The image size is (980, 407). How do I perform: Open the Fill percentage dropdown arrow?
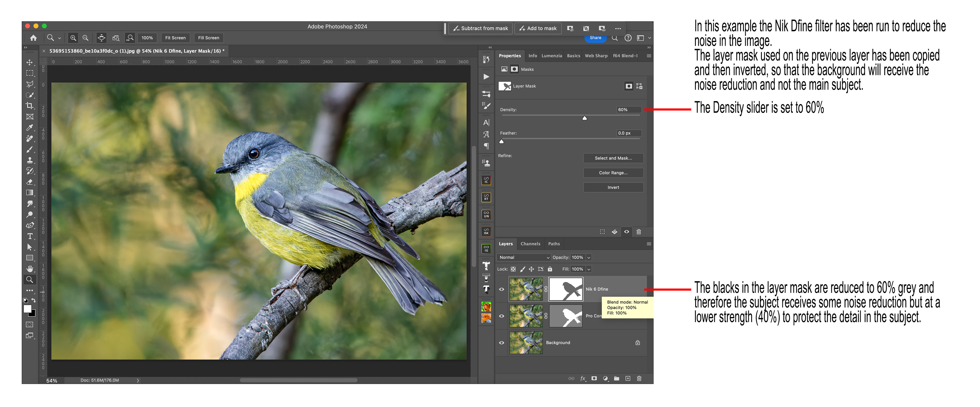coord(589,269)
